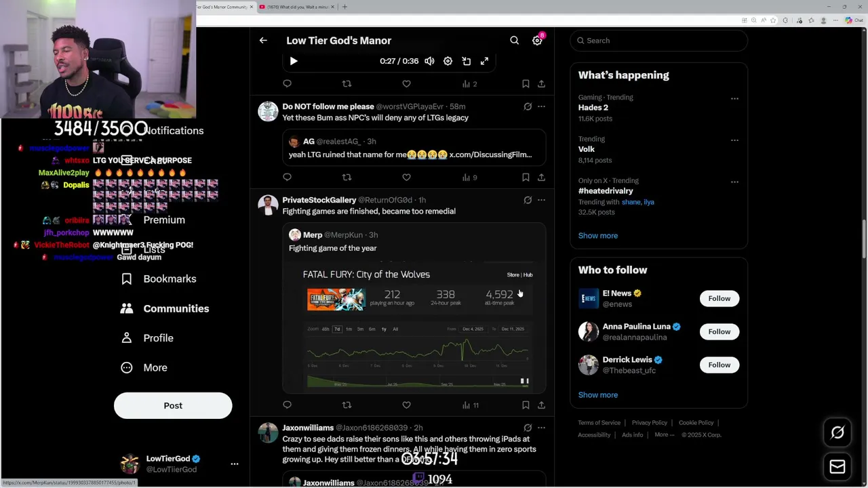Image resolution: width=868 pixels, height=488 pixels.
Task: Open Grok icon on PrivateStockGallery post
Action: pyautogui.click(x=528, y=200)
